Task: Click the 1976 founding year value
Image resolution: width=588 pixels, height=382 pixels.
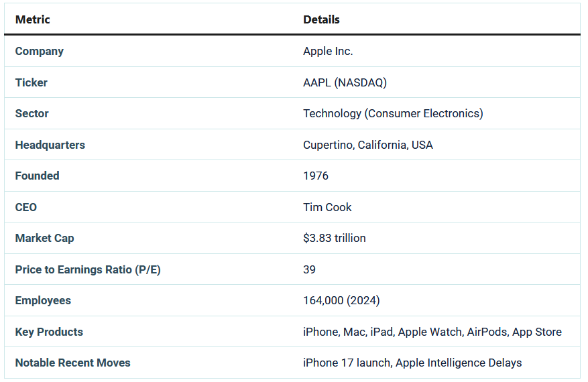Action: (316, 176)
